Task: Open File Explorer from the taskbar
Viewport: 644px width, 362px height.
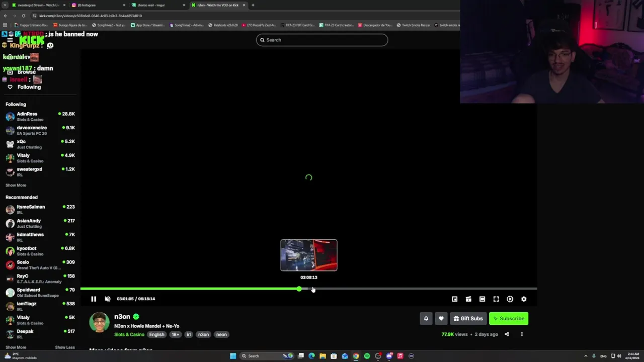Action: pos(323,356)
